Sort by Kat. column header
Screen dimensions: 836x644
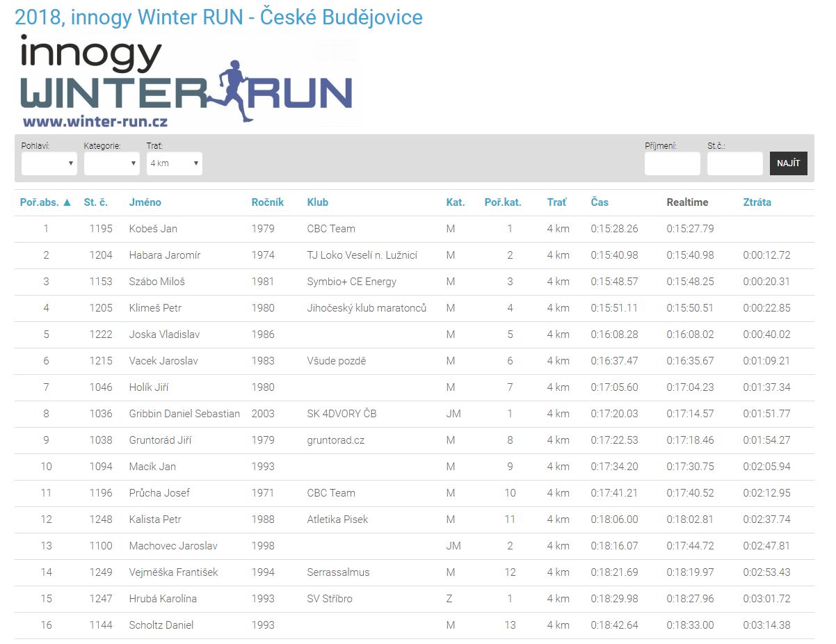(x=456, y=202)
